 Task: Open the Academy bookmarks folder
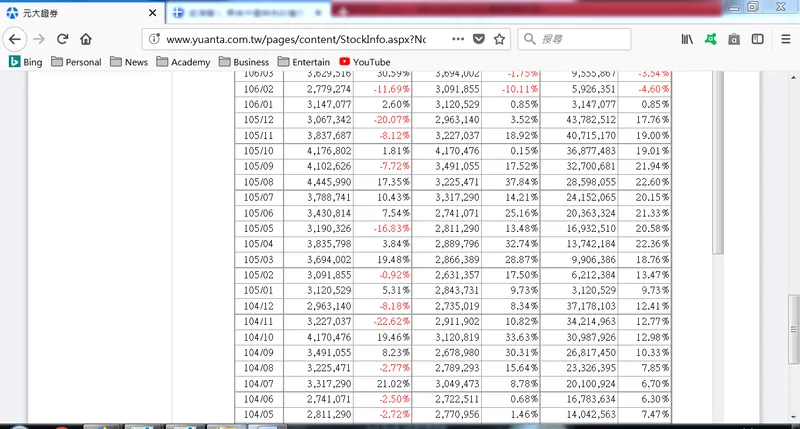[184, 62]
